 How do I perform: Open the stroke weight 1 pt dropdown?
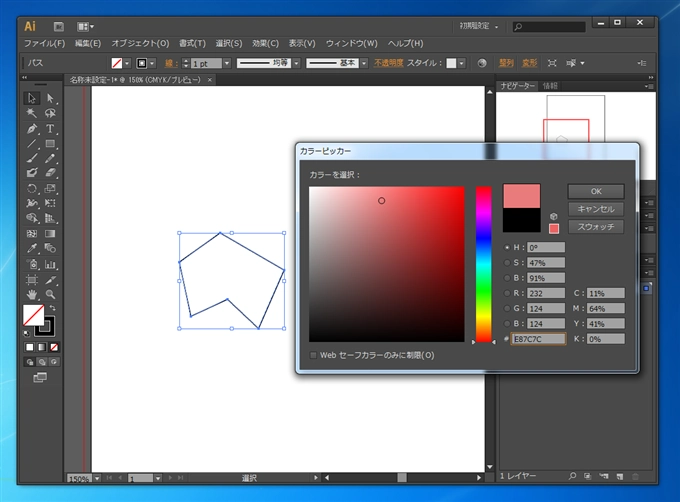226,63
